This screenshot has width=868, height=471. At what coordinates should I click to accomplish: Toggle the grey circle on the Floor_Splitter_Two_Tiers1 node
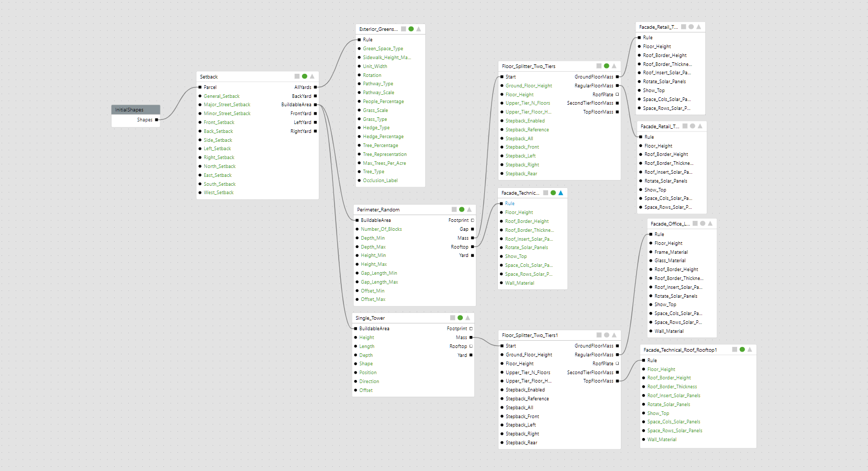pyautogui.click(x=606, y=335)
